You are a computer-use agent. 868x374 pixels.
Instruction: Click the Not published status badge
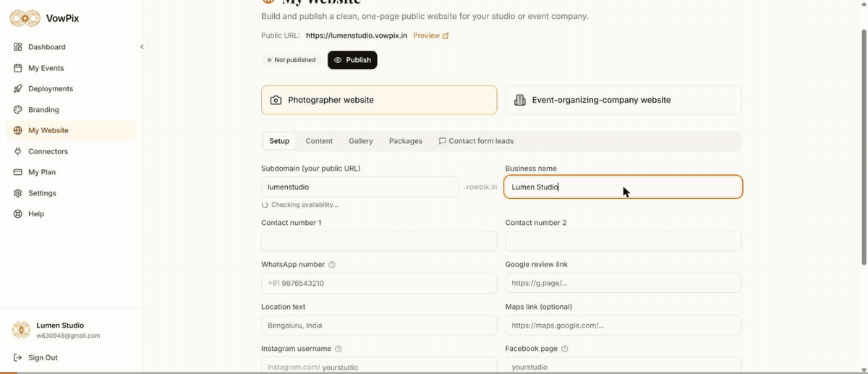[x=291, y=60]
